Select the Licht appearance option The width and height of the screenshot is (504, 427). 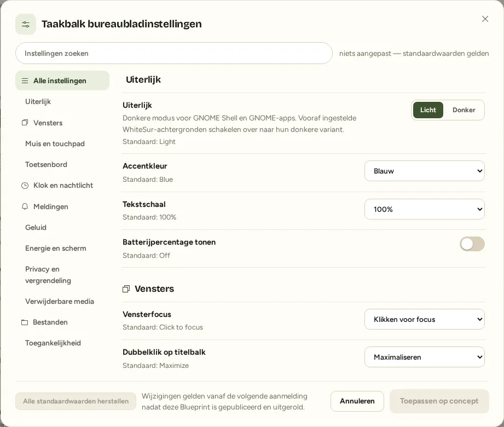[x=428, y=110]
